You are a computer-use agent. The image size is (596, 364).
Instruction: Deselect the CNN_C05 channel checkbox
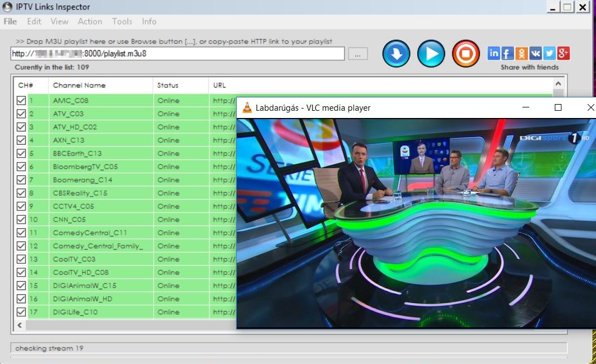coord(21,220)
